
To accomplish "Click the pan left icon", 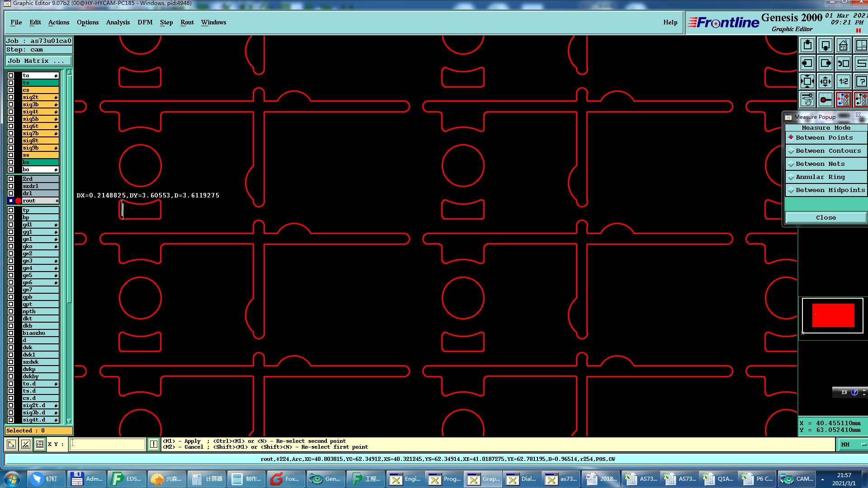I will pos(807,64).
